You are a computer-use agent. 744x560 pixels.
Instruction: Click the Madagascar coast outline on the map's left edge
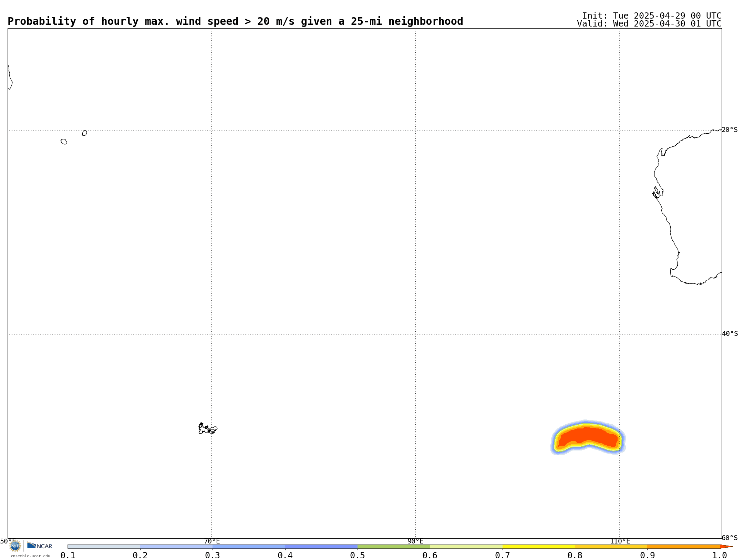click(10, 77)
